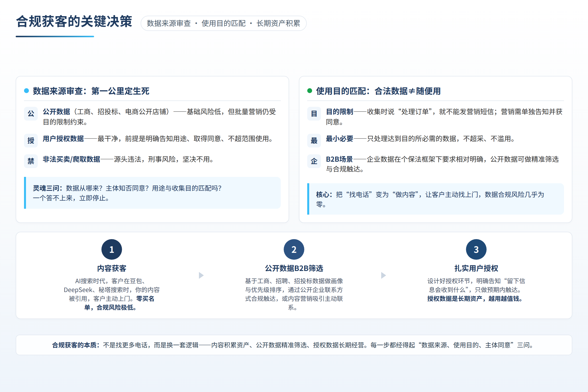Click the green dot before 使用目的匹配
The height and width of the screenshot is (392, 588).
pyautogui.click(x=310, y=91)
